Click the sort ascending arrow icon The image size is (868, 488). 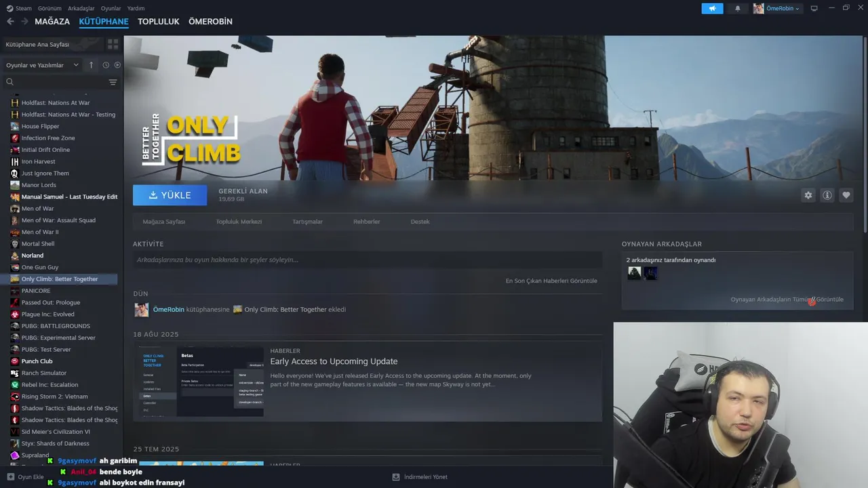click(x=92, y=65)
